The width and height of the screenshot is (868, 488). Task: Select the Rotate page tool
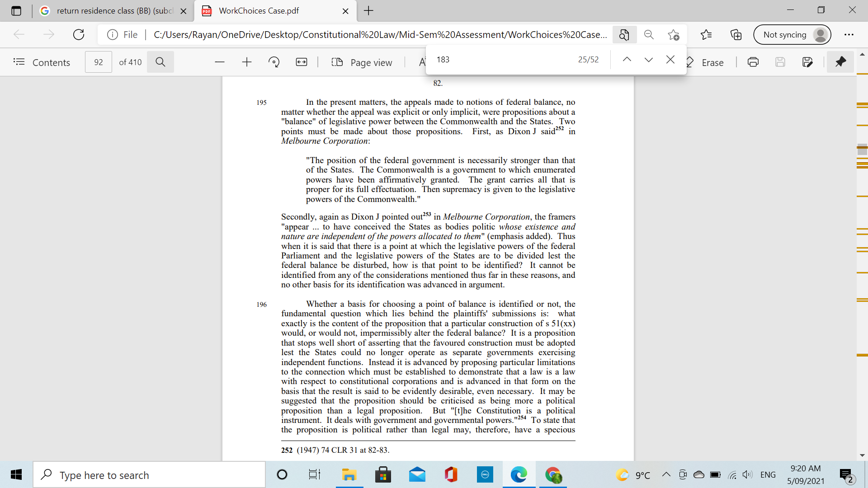click(274, 62)
